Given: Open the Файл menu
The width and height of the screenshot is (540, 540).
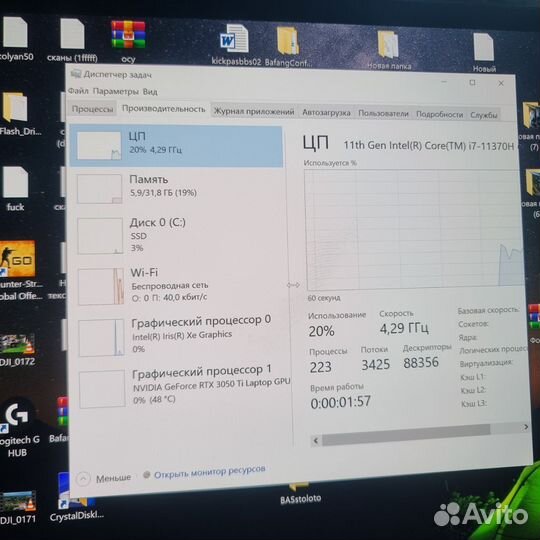Looking at the screenshot, I should 78,91.
